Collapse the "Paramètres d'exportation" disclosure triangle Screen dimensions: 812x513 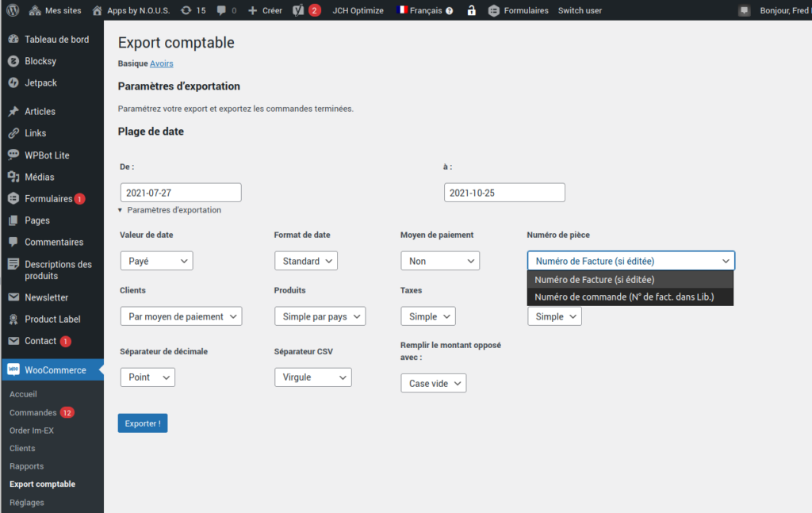click(x=121, y=210)
